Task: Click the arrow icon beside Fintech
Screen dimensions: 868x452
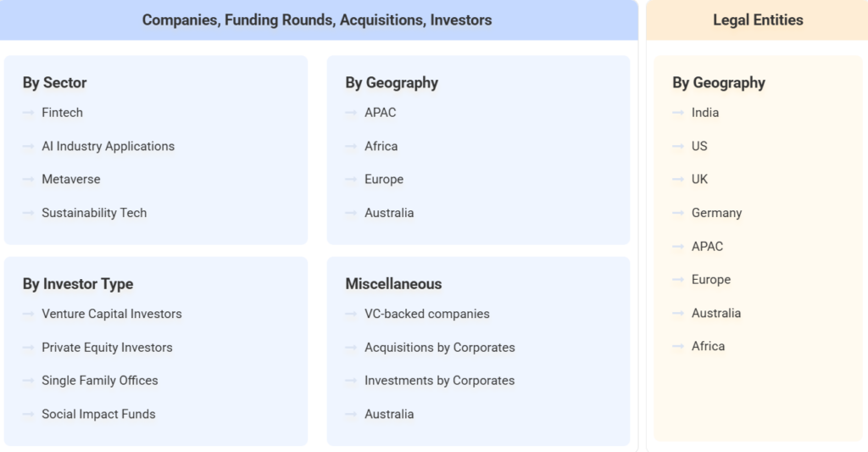Action: pos(29,113)
